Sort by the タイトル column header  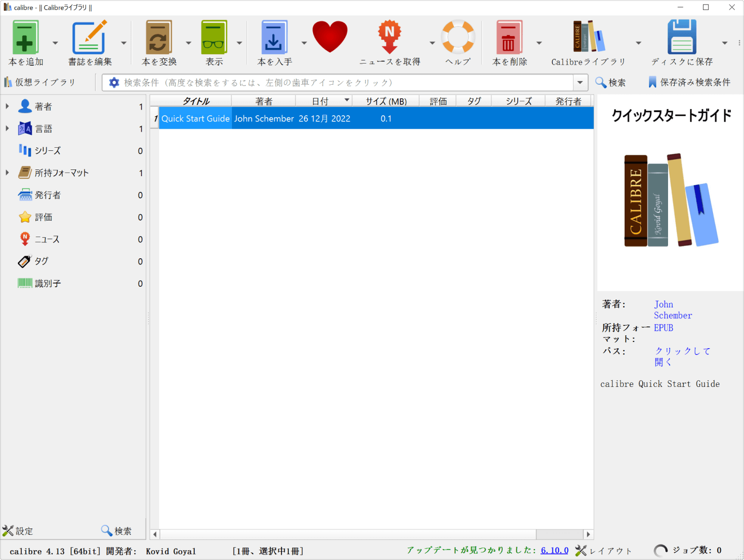point(195,101)
